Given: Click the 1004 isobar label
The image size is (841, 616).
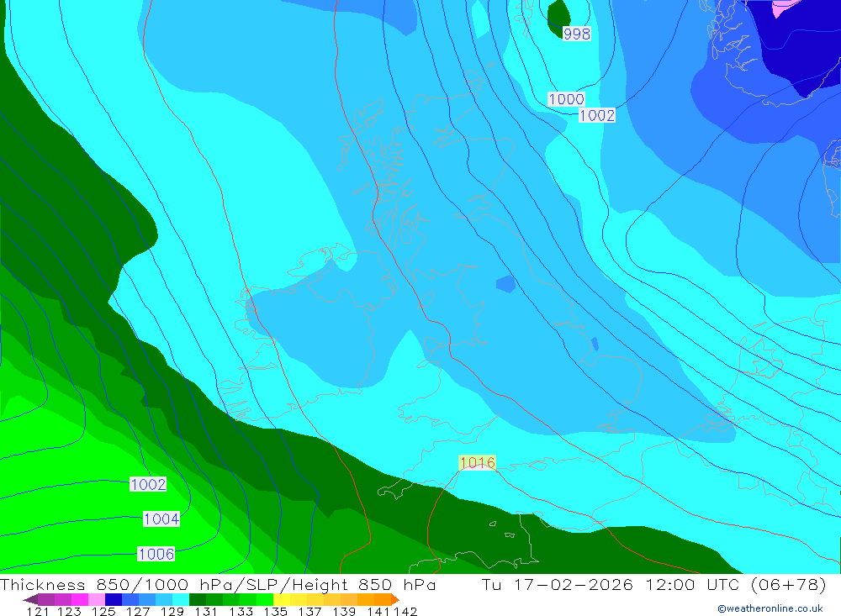Looking at the screenshot, I should coord(161,519).
